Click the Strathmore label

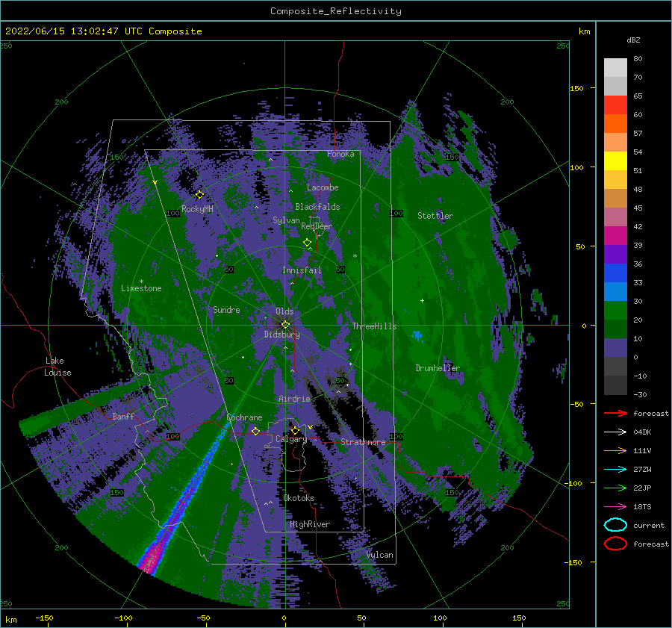363,442
